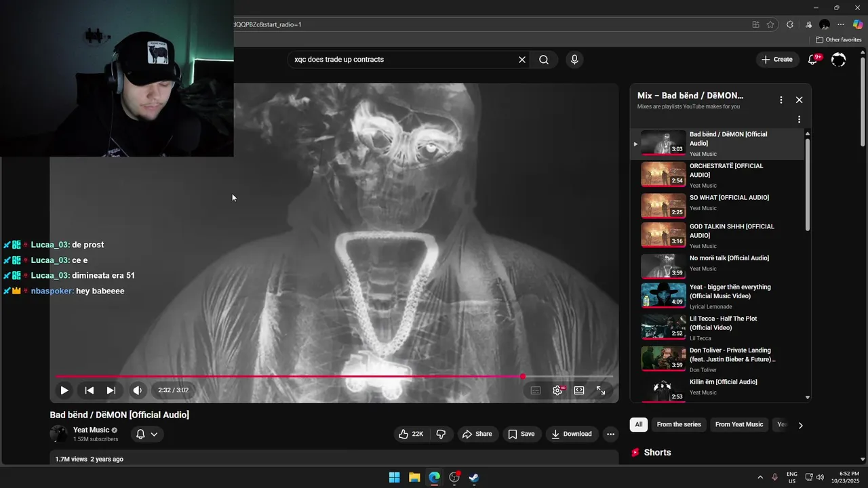Screen dimensions: 868x488
Task: Select currently playing Bad bënd playlist row
Action: [717, 144]
